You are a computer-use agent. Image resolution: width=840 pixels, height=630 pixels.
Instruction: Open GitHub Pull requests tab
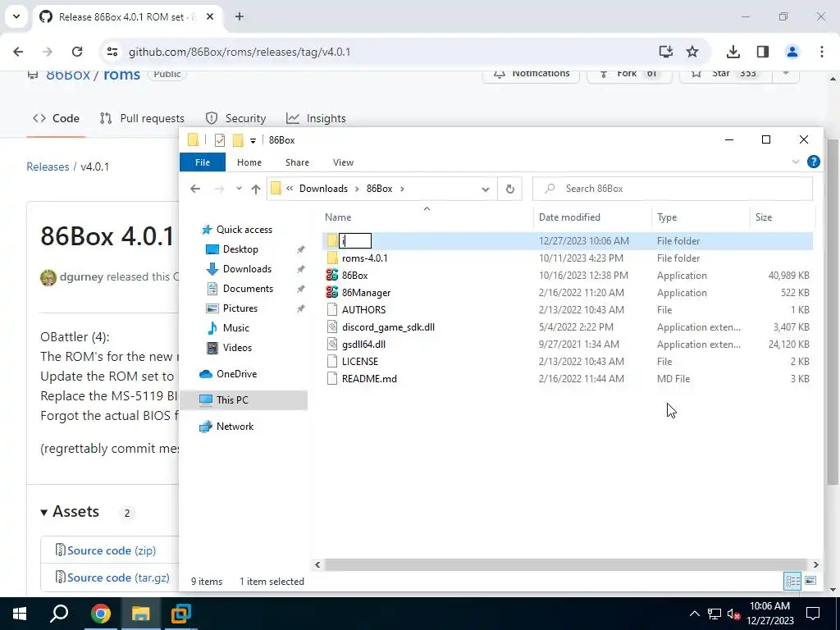(x=142, y=118)
